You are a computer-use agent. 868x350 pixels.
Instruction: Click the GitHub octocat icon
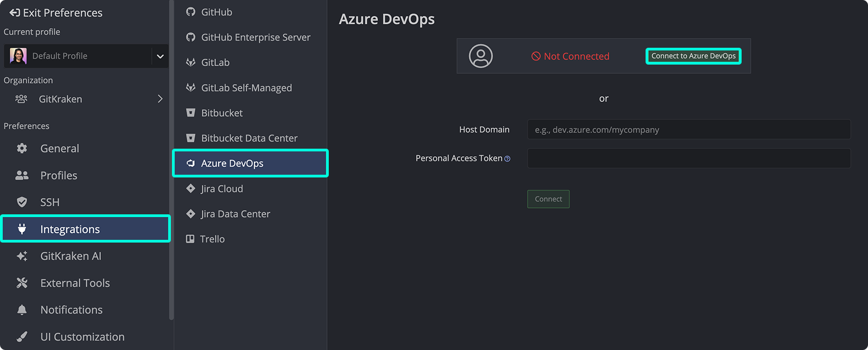190,12
